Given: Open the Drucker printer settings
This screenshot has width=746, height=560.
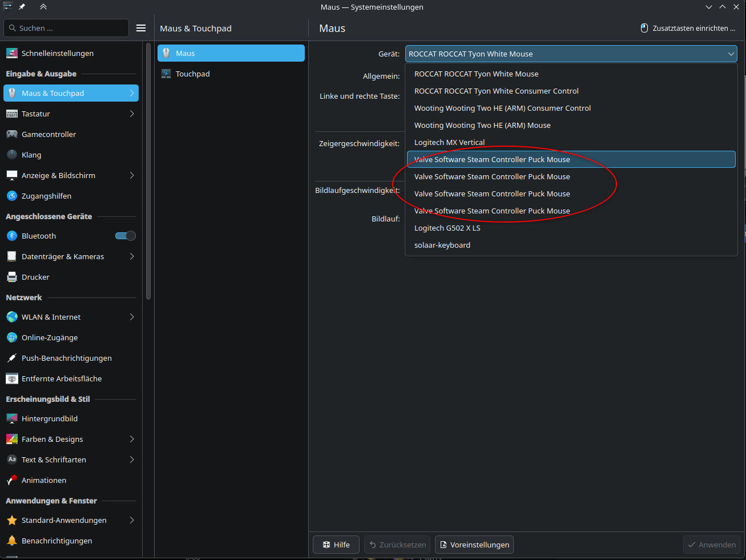Looking at the screenshot, I should click(71, 277).
